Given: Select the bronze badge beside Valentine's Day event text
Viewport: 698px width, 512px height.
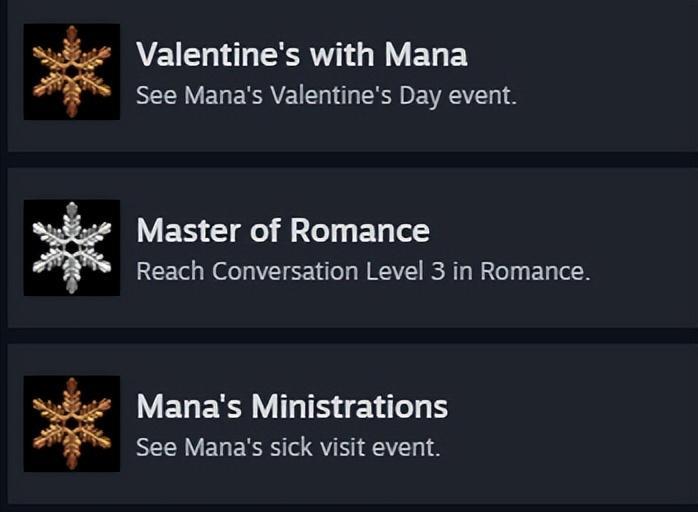Looking at the screenshot, I should [x=71, y=71].
